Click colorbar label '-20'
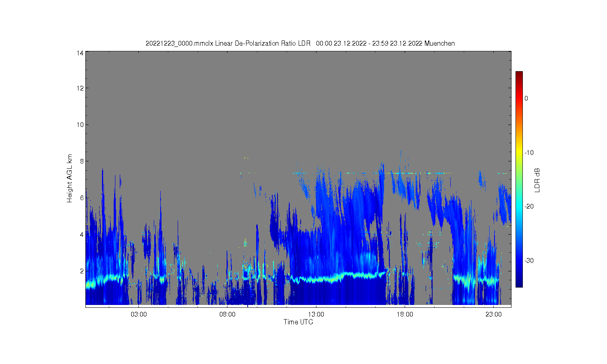 point(529,206)
